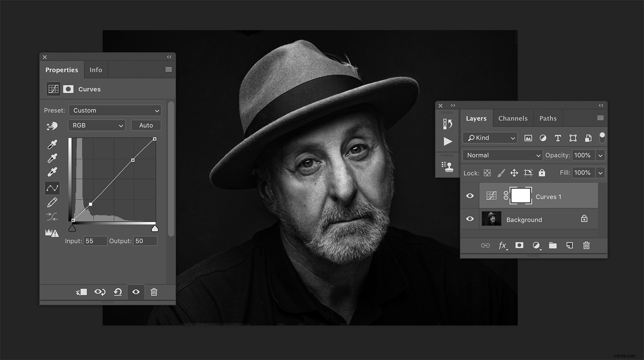The image size is (644, 360).
Task: Select the white point eyedropper in Curves
Action: click(52, 172)
